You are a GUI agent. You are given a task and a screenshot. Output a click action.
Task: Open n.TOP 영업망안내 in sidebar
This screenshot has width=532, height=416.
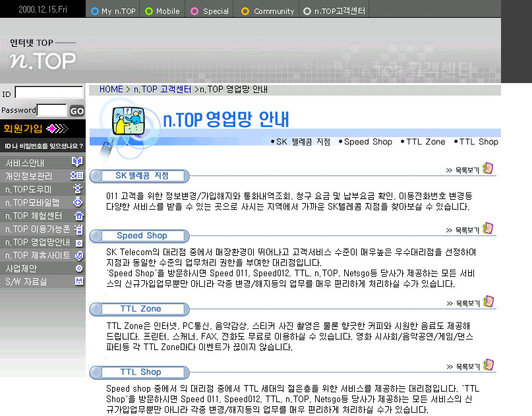coord(38,242)
